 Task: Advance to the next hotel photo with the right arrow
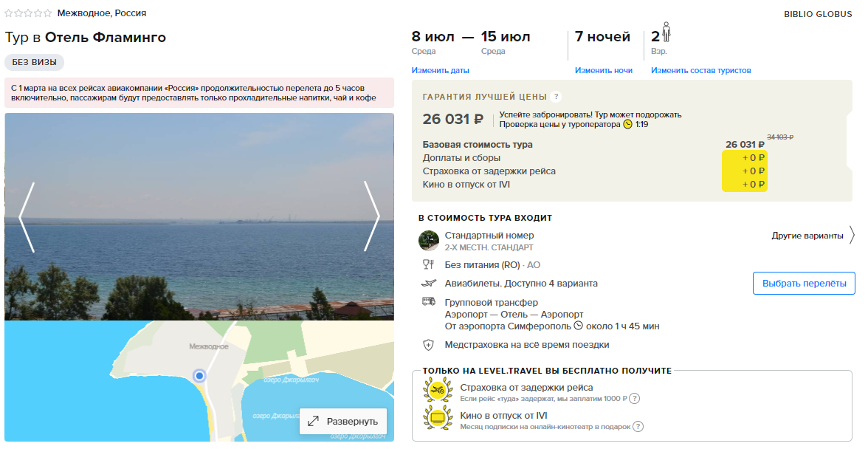(371, 217)
